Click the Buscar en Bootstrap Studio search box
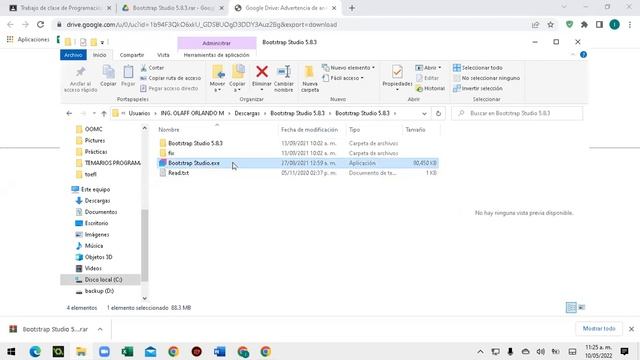The width and height of the screenshot is (640, 360). point(518,113)
